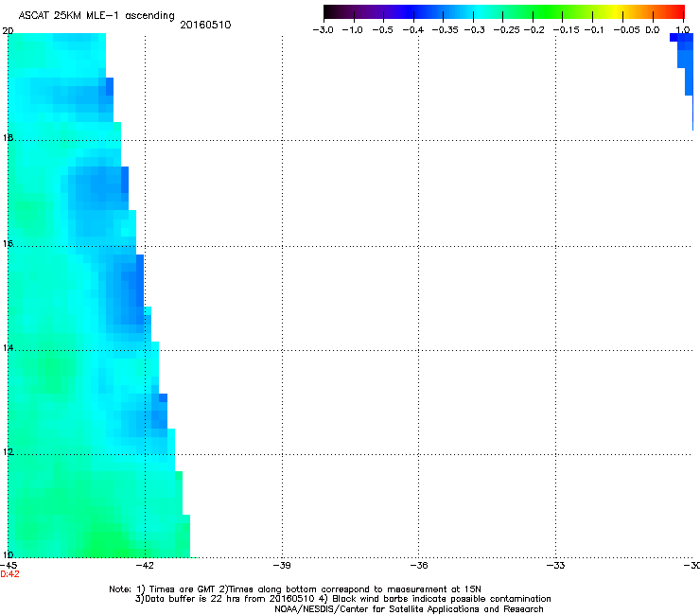
Task: Click the red time label 0:42
Action: (9, 574)
